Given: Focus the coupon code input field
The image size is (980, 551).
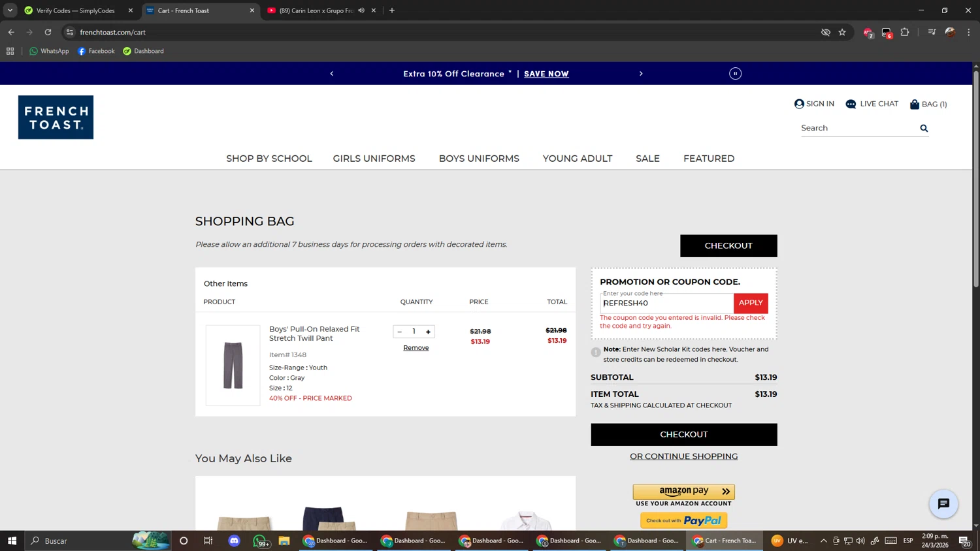Looking at the screenshot, I should click(666, 303).
